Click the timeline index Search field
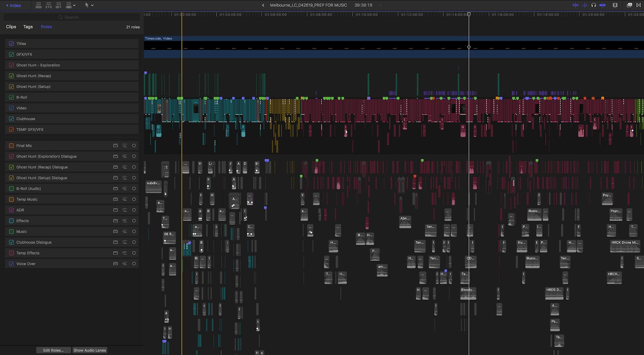This screenshot has height=355, width=644. 72,17
